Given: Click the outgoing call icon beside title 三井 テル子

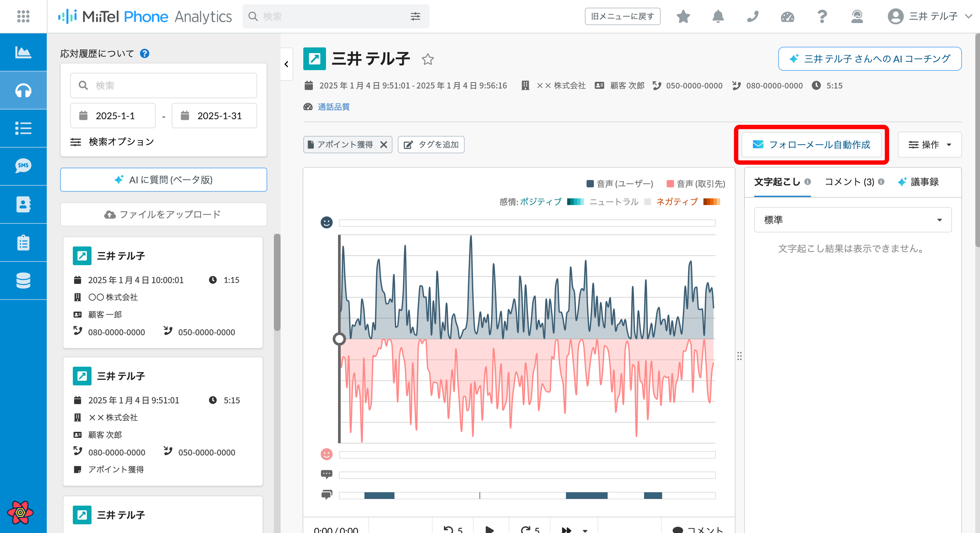Looking at the screenshot, I should [x=314, y=58].
